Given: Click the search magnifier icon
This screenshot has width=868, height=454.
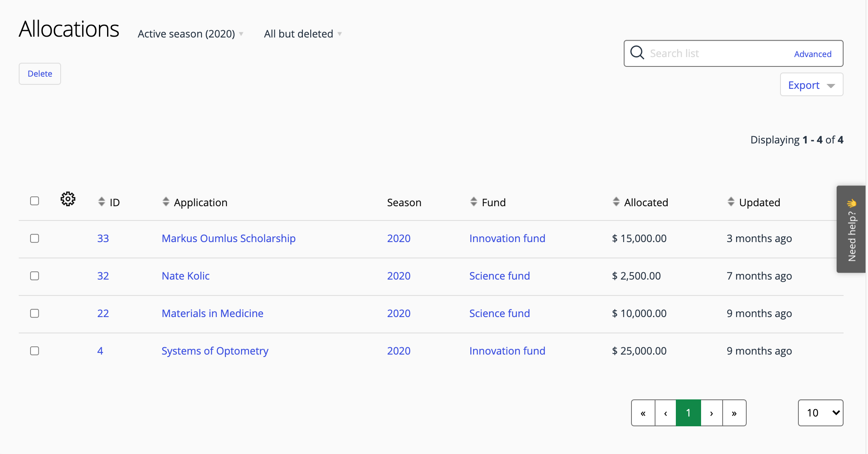Looking at the screenshot, I should [x=638, y=53].
